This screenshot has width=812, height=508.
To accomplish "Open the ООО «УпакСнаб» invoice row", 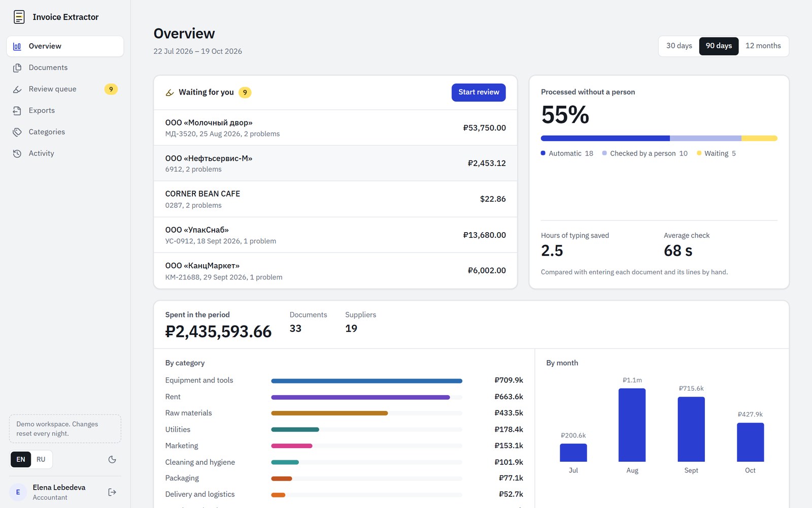I will 335,235.
